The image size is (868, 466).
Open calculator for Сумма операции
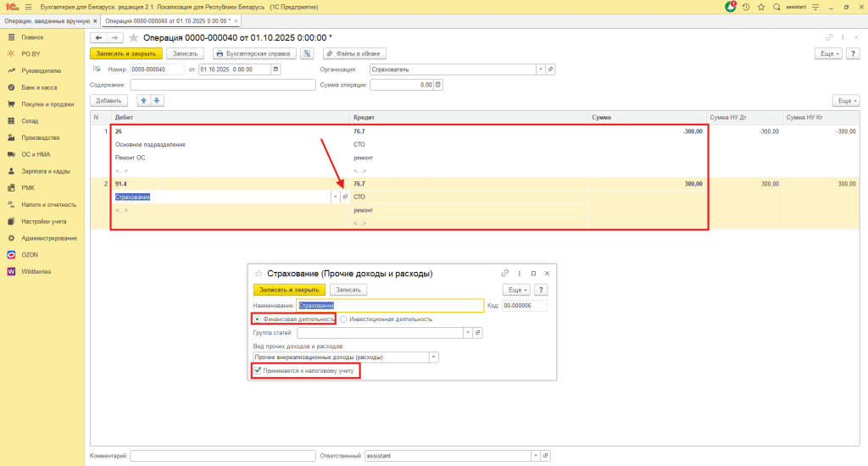coord(438,85)
